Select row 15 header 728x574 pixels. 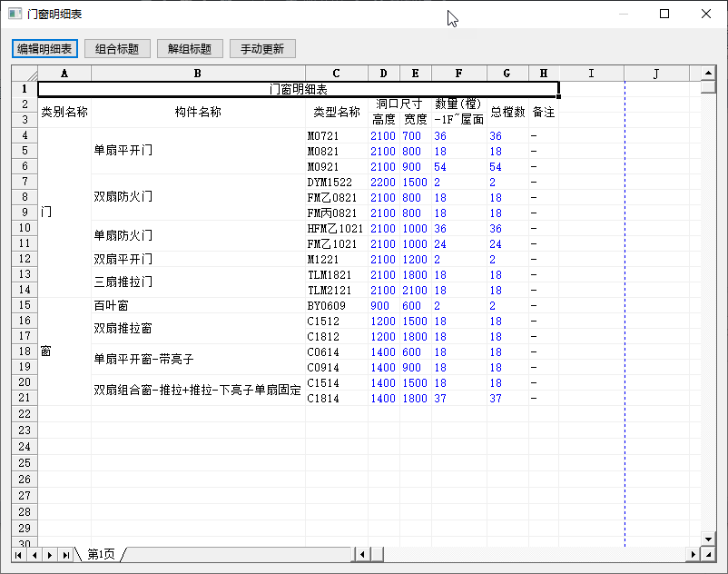coord(25,305)
